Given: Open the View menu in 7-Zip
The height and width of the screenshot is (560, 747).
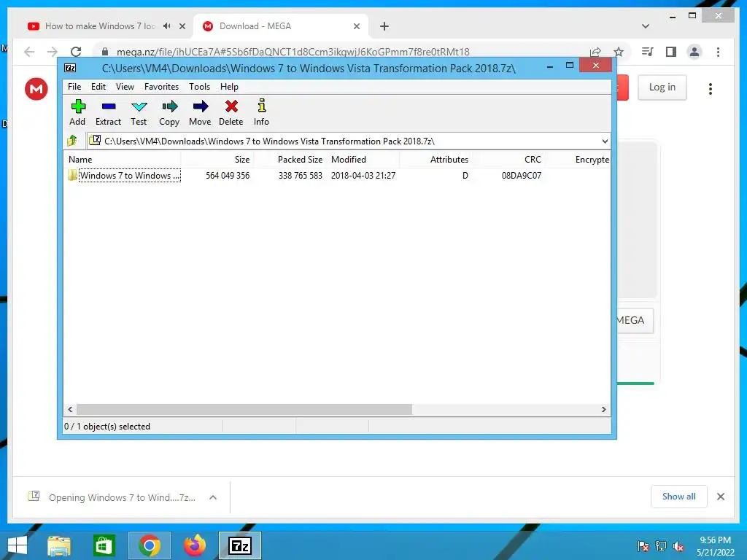Looking at the screenshot, I should click(125, 87).
